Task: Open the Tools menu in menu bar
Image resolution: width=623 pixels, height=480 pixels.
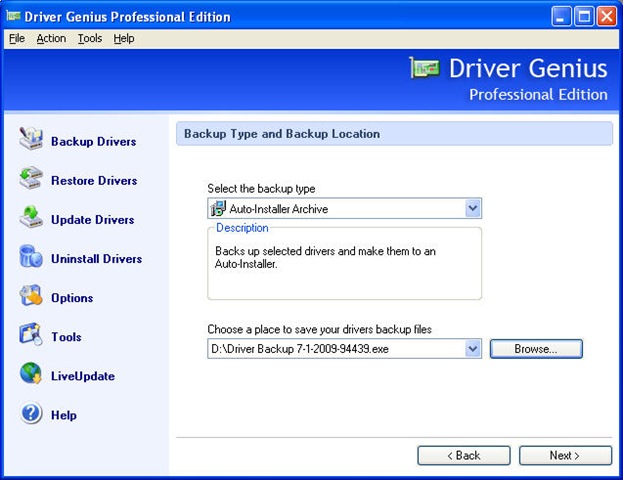Action: point(90,39)
